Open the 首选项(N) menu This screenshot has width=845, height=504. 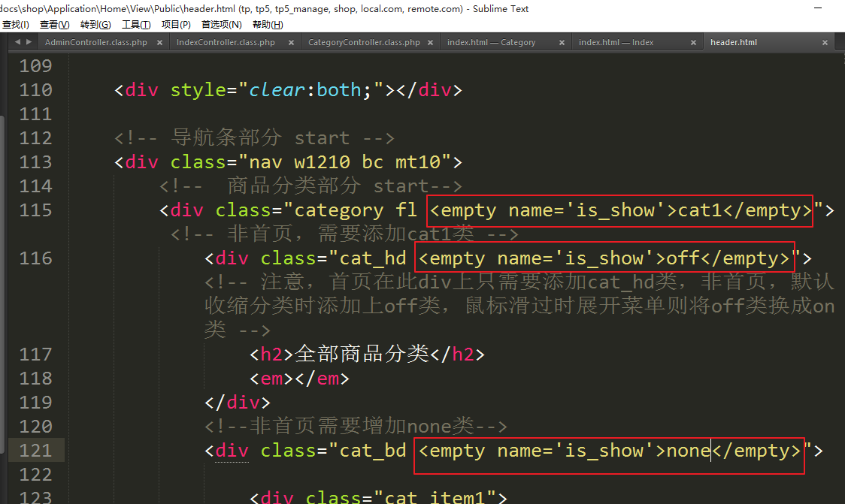click(221, 25)
